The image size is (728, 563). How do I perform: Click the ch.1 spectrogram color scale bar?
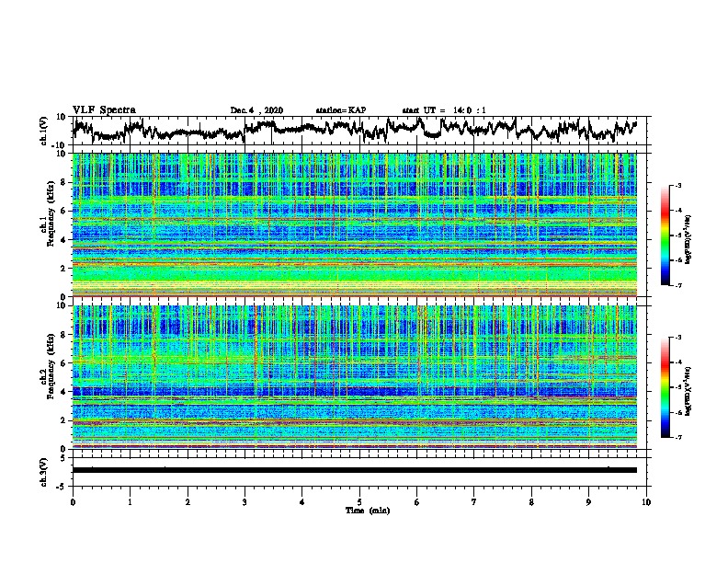point(665,236)
